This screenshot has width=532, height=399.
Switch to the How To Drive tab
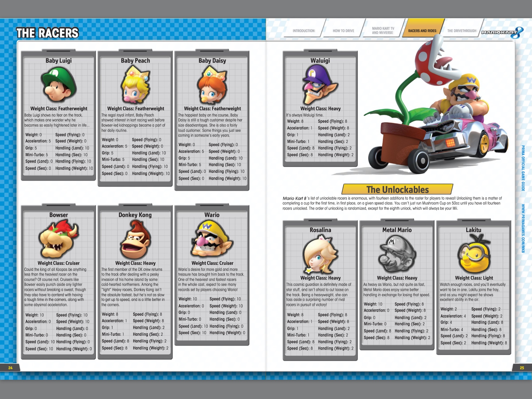tap(343, 31)
